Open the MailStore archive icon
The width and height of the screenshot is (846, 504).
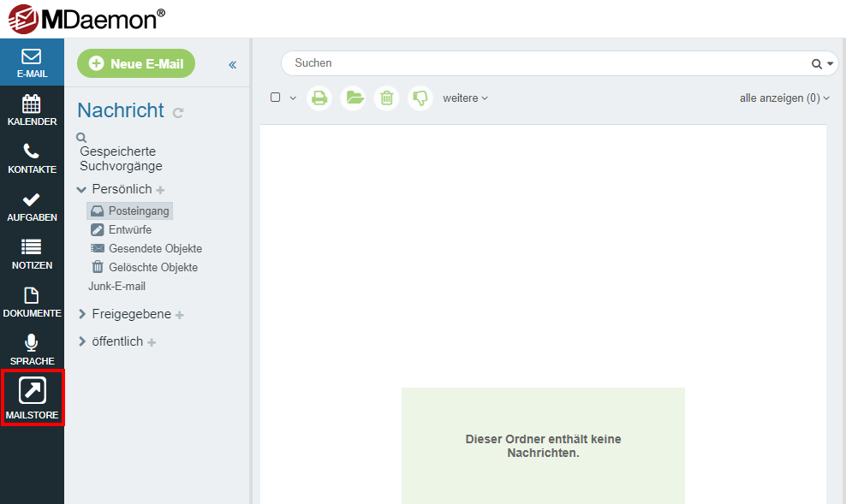[x=32, y=398]
